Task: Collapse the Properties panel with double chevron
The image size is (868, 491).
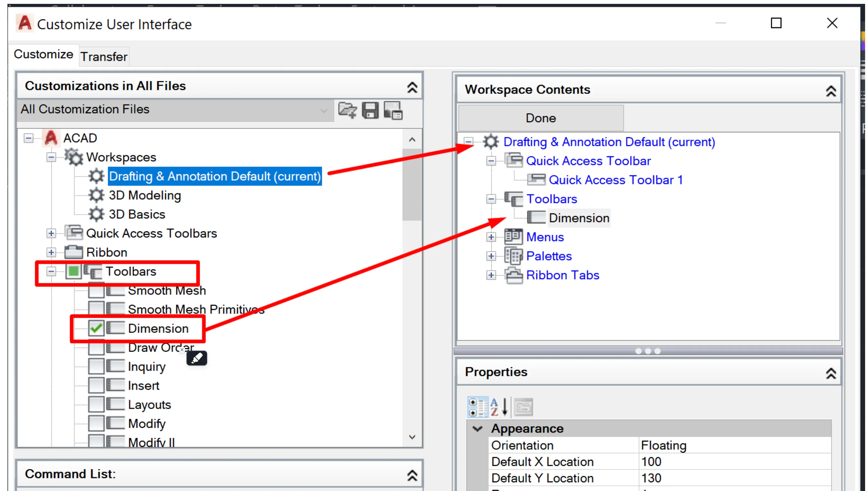Action: (x=831, y=373)
